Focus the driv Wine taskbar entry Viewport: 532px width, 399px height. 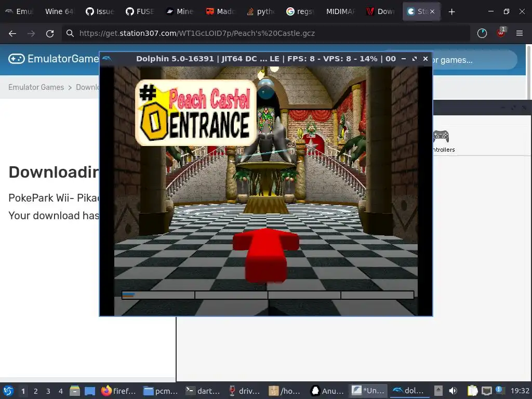(x=244, y=391)
